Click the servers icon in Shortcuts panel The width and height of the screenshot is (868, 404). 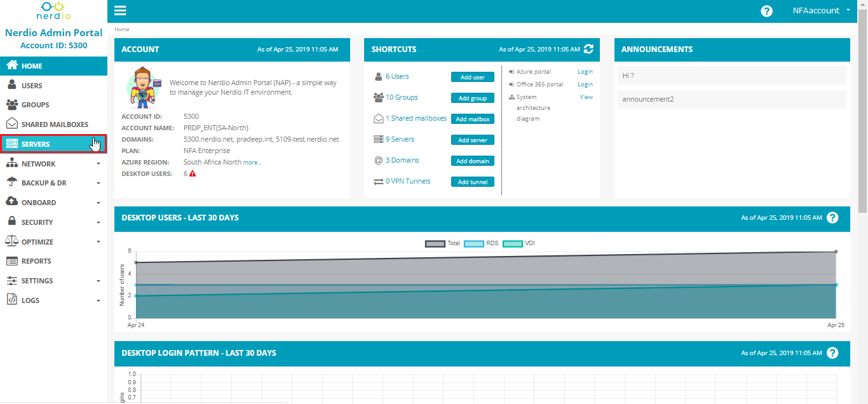379,139
